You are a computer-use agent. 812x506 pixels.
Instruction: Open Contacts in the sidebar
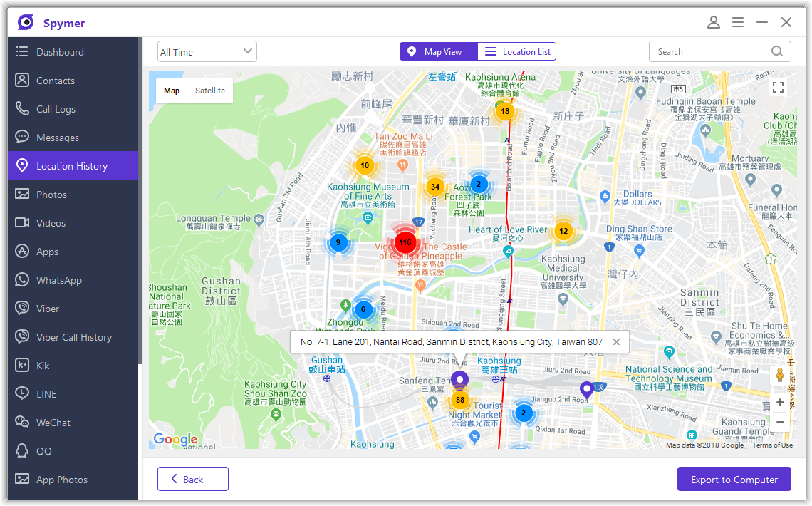coord(73,81)
